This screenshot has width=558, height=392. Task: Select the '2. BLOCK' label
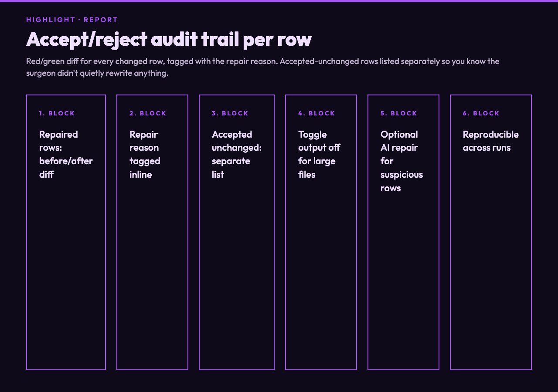click(x=148, y=113)
